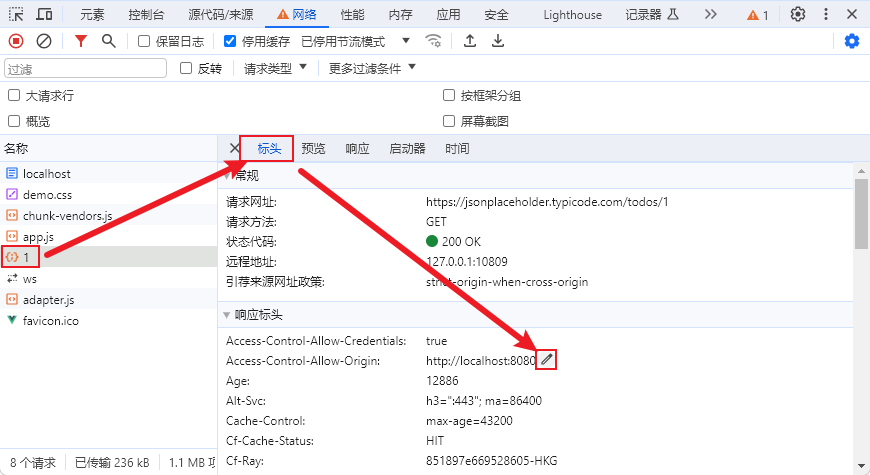The height and width of the screenshot is (475, 870).
Task: Check 按框架分组 option
Action: [449, 95]
